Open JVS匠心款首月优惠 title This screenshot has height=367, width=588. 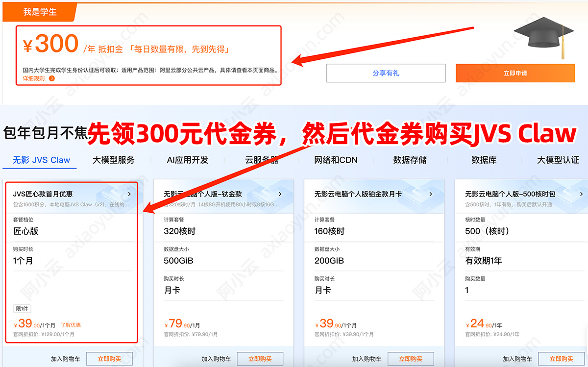coord(43,194)
